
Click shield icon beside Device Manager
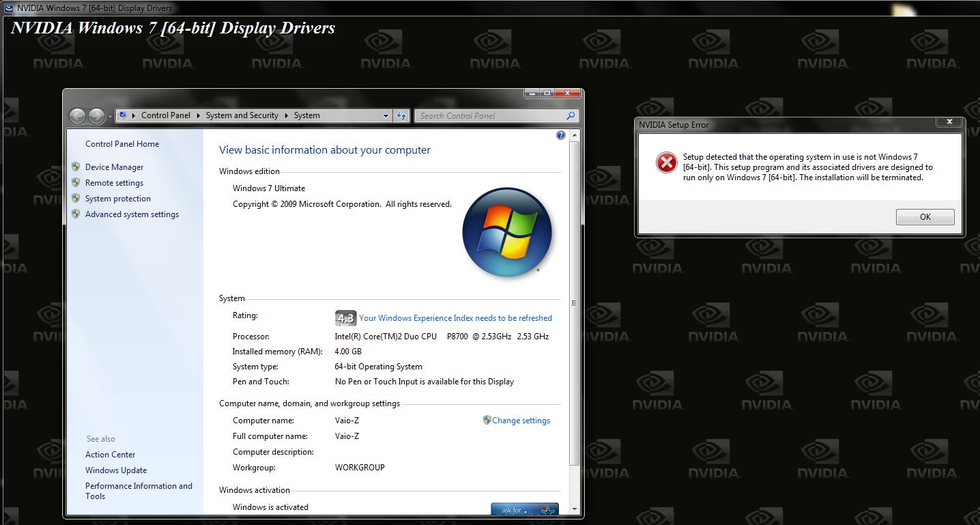click(76, 167)
